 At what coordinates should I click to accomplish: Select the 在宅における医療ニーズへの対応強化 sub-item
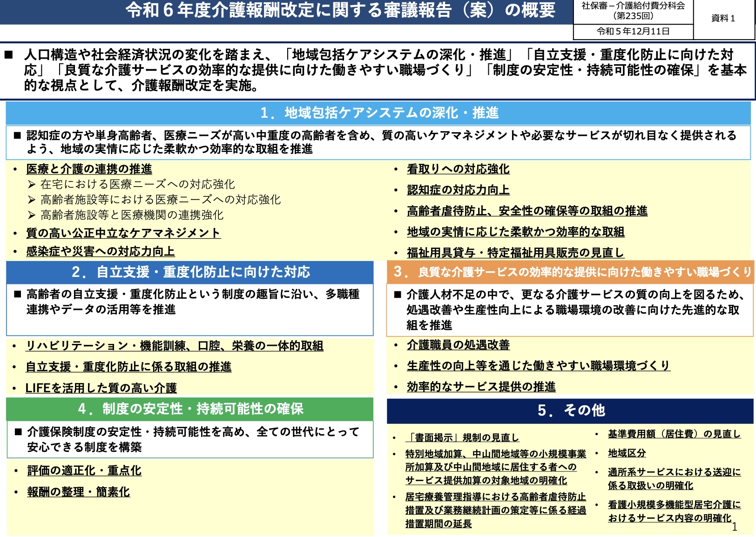point(137,184)
